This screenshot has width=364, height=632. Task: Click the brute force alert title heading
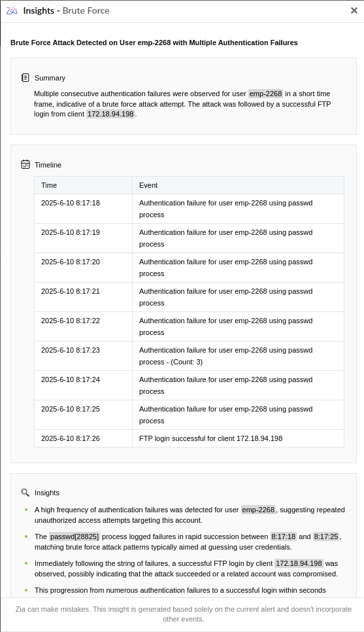click(154, 43)
